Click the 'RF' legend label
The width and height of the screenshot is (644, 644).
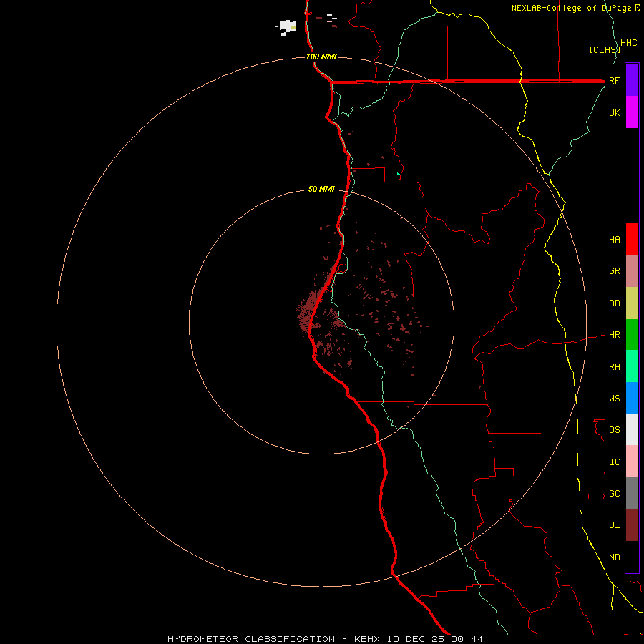coord(614,81)
